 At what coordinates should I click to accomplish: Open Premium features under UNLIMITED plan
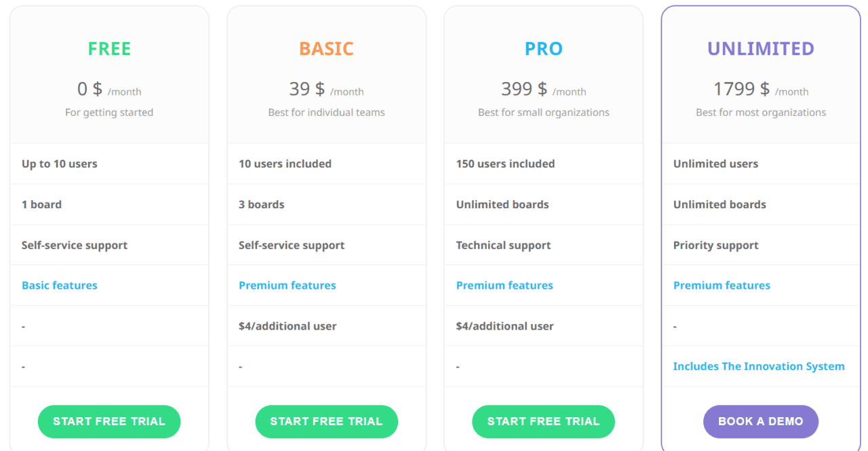(x=722, y=285)
